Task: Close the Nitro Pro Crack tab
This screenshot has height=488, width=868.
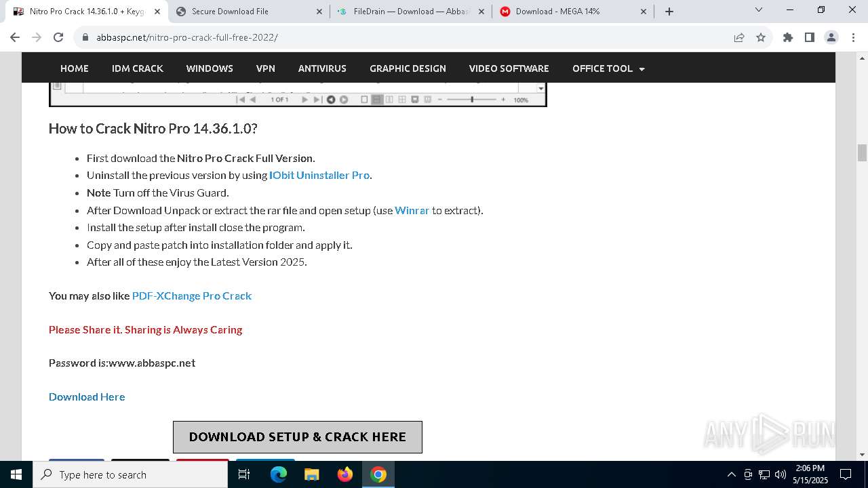Action: pos(157,11)
